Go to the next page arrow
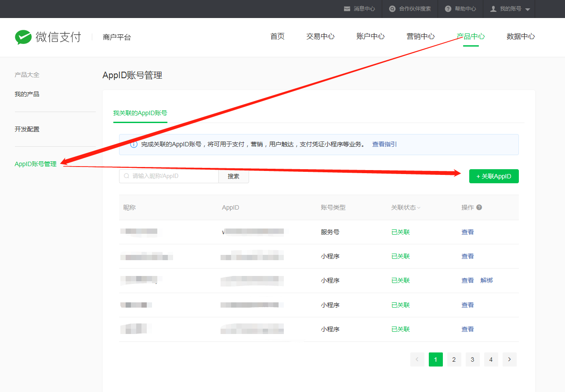 click(x=510, y=359)
